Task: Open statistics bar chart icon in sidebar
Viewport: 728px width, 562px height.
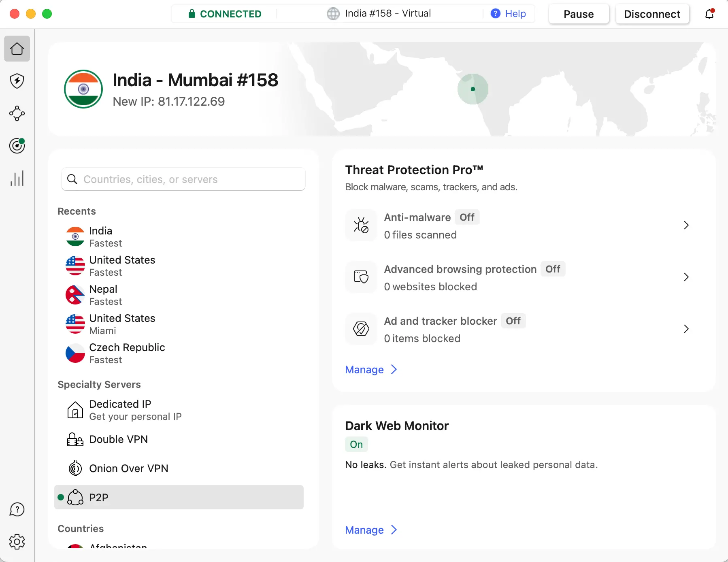Action: click(x=17, y=178)
